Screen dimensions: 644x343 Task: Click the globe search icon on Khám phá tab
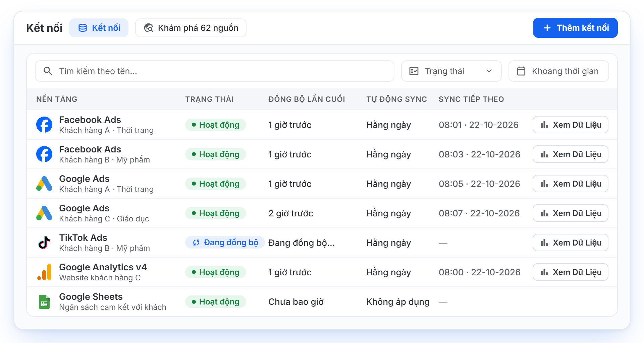(x=149, y=28)
